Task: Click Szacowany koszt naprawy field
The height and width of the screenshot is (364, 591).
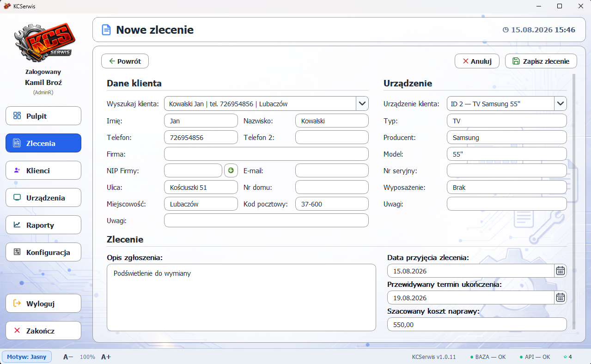Action: click(477, 324)
